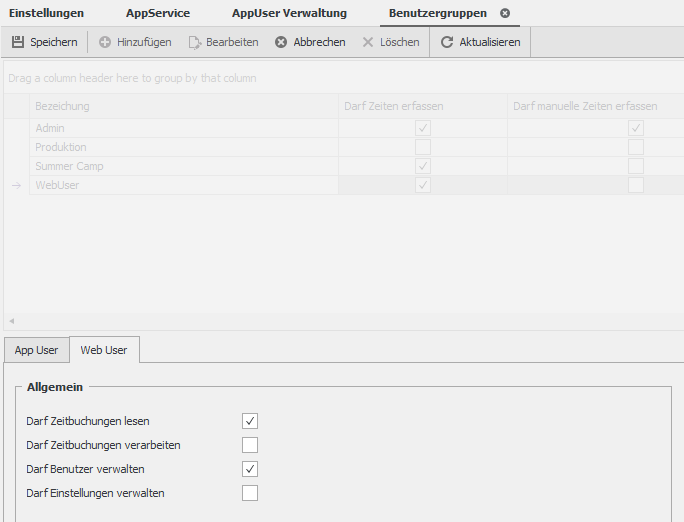
Task: Click the Bearbeiten edit icon
Action: (195, 42)
